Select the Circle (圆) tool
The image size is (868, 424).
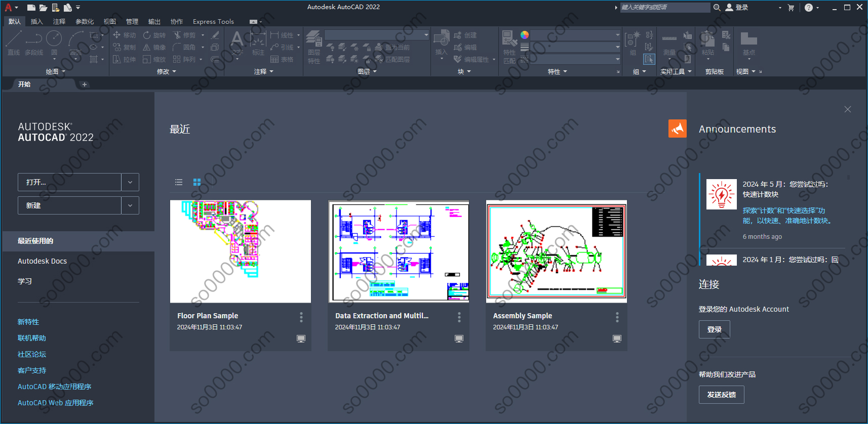(54, 44)
